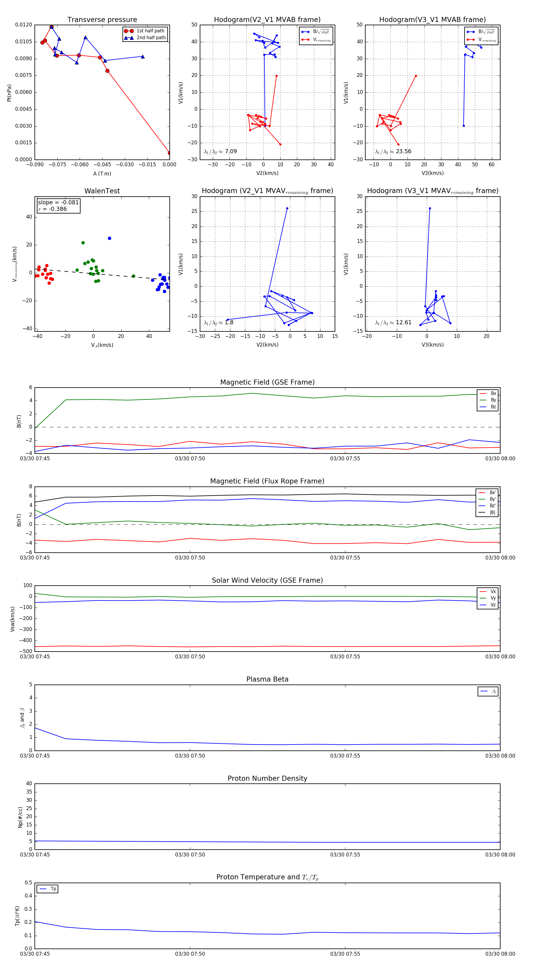Click the 'Hodogram(V3_V1 MVAB frame)' title
The width and height of the screenshot is (535, 980).
pos(432,20)
